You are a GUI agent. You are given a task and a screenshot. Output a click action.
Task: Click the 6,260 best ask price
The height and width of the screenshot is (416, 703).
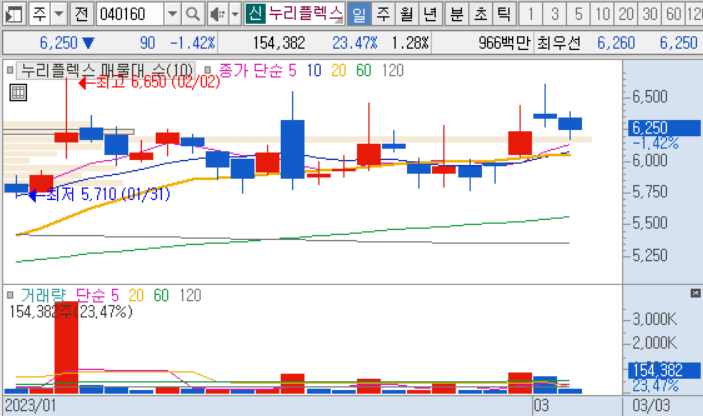point(616,43)
